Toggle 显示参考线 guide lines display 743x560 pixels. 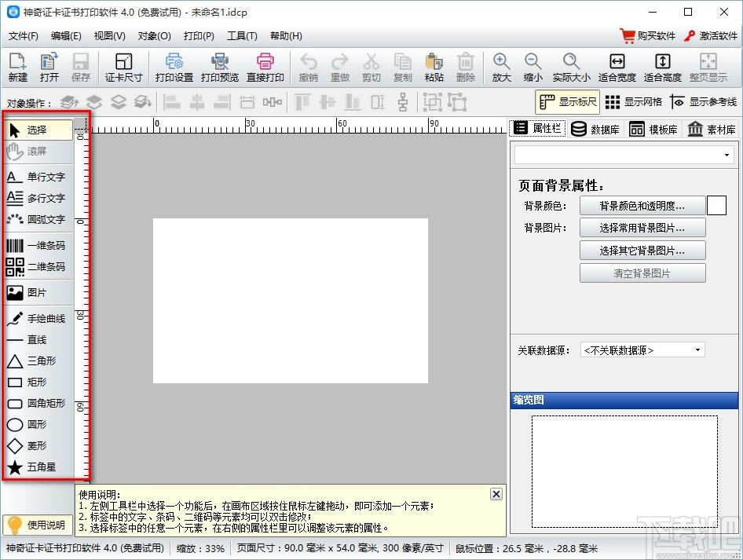tap(704, 102)
